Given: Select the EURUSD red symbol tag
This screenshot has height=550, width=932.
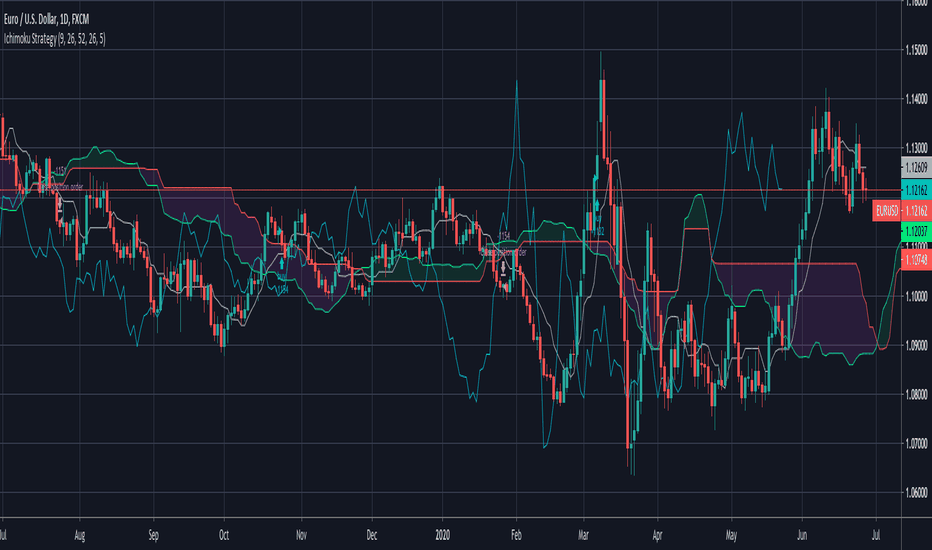Looking at the screenshot, I should click(887, 211).
